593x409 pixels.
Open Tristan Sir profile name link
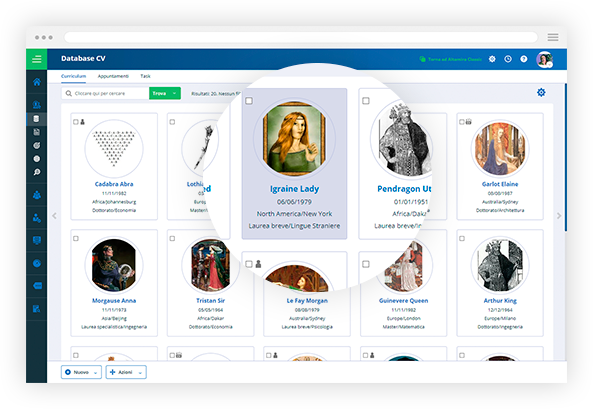tap(211, 300)
